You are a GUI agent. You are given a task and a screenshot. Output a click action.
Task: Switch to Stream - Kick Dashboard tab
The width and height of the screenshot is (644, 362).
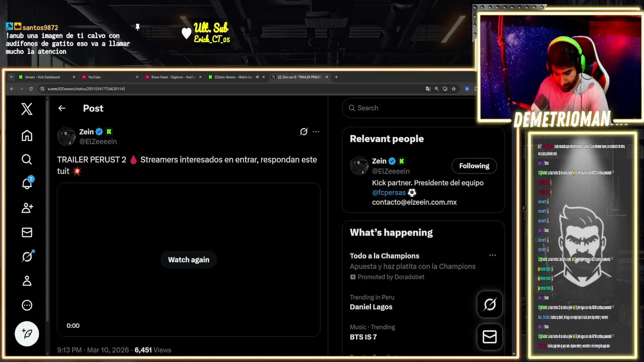pyautogui.click(x=45, y=77)
